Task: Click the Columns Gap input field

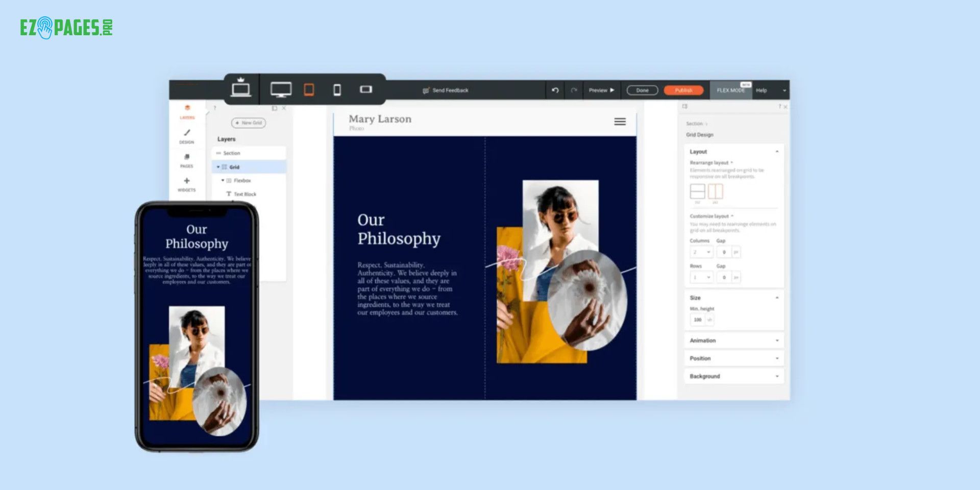Action: pos(724,252)
